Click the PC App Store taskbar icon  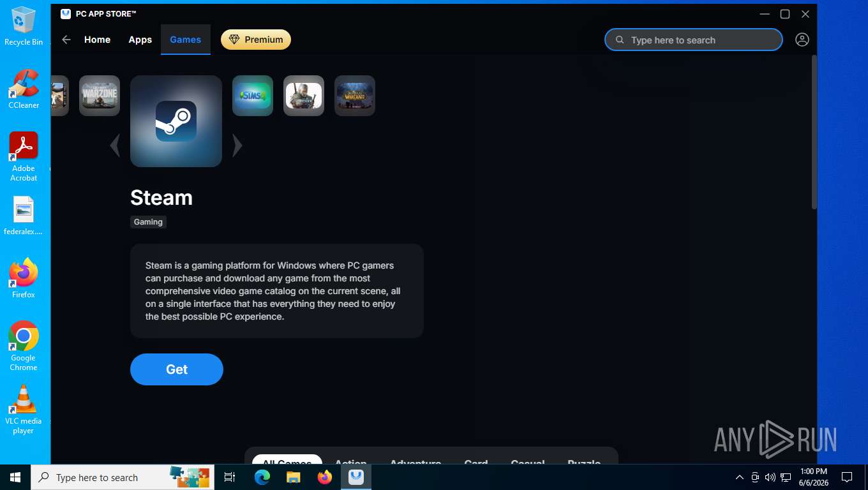click(356, 477)
